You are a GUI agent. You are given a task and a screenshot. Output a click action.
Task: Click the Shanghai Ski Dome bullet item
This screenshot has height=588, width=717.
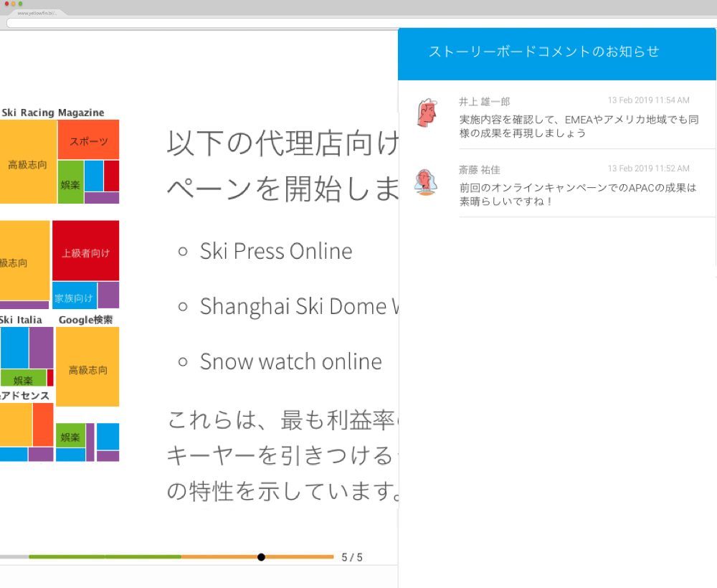(x=298, y=306)
